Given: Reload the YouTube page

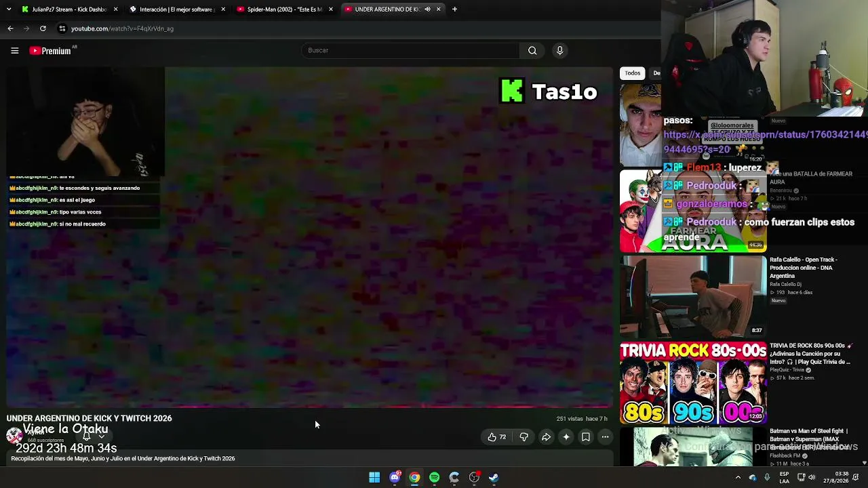Looking at the screenshot, I should 43,28.
